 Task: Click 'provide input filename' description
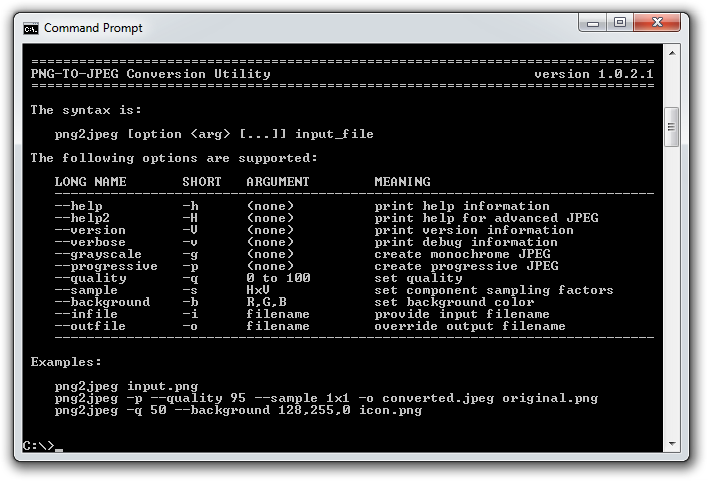[x=462, y=314]
